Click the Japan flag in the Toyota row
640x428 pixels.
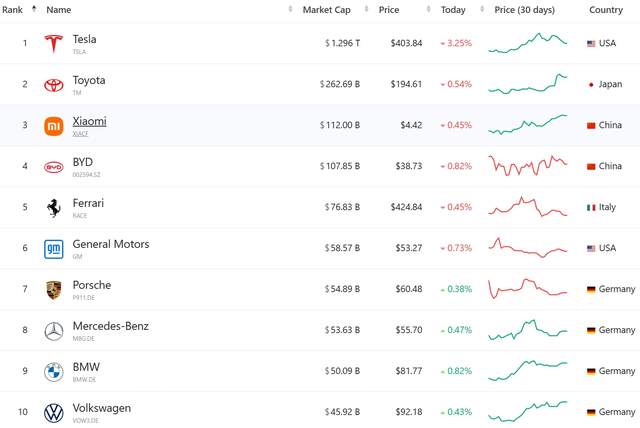[591, 84]
